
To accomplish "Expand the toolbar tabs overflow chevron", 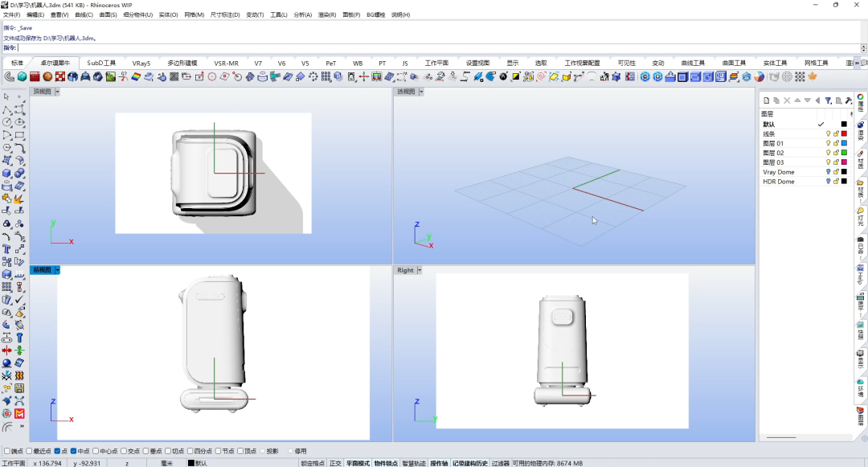I will click(x=857, y=63).
